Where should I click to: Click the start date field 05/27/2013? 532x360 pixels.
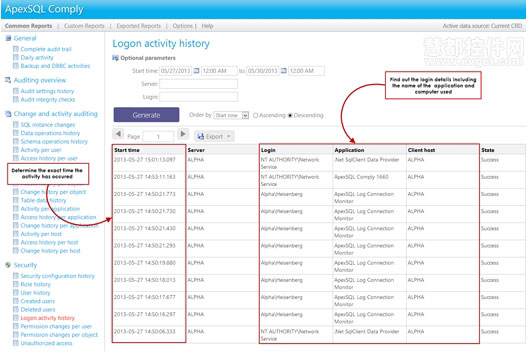tap(175, 71)
